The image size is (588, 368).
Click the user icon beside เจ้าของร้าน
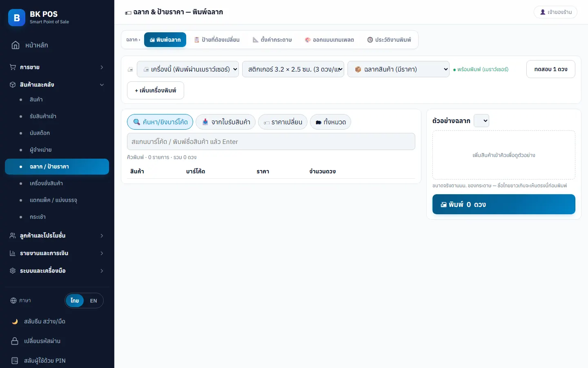[543, 12]
